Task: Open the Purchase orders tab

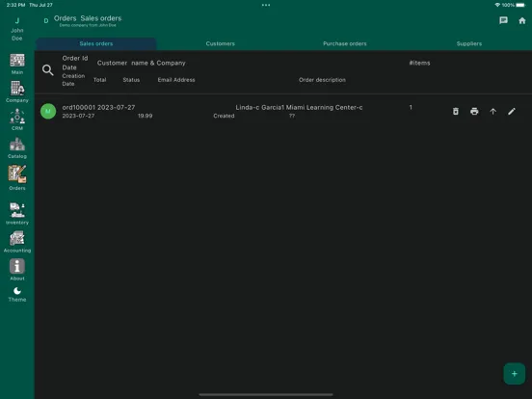Action: point(345,43)
